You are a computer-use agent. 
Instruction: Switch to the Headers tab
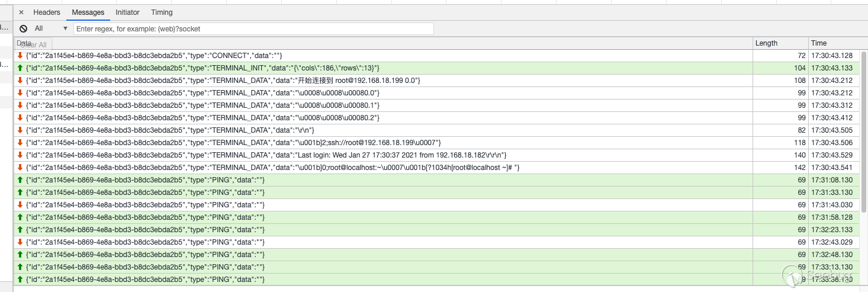[x=47, y=12]
